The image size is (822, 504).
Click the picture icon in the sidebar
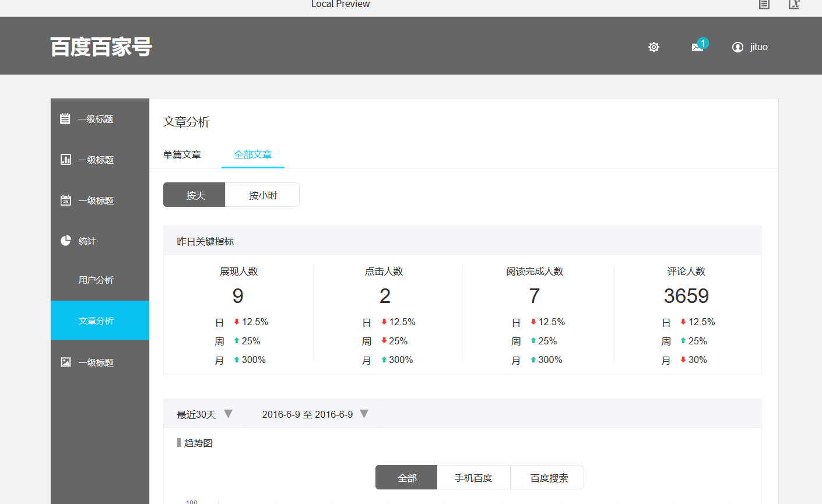pos(66,362)
